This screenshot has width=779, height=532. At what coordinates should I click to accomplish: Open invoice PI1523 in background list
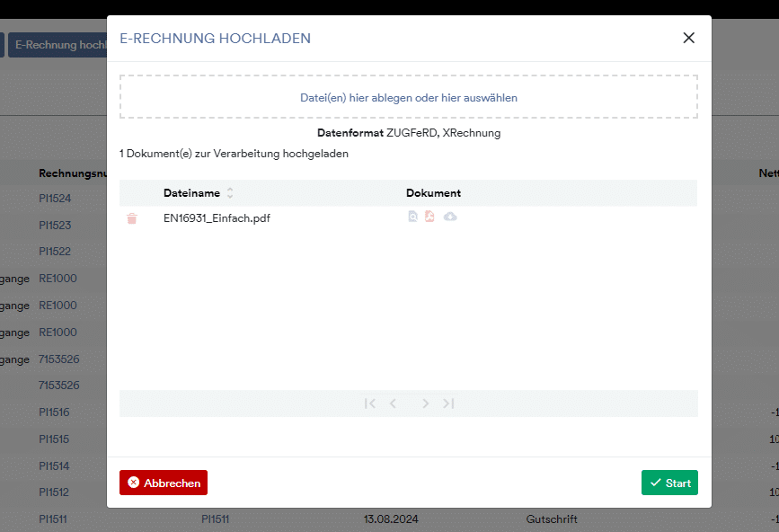tap(55, 225)
